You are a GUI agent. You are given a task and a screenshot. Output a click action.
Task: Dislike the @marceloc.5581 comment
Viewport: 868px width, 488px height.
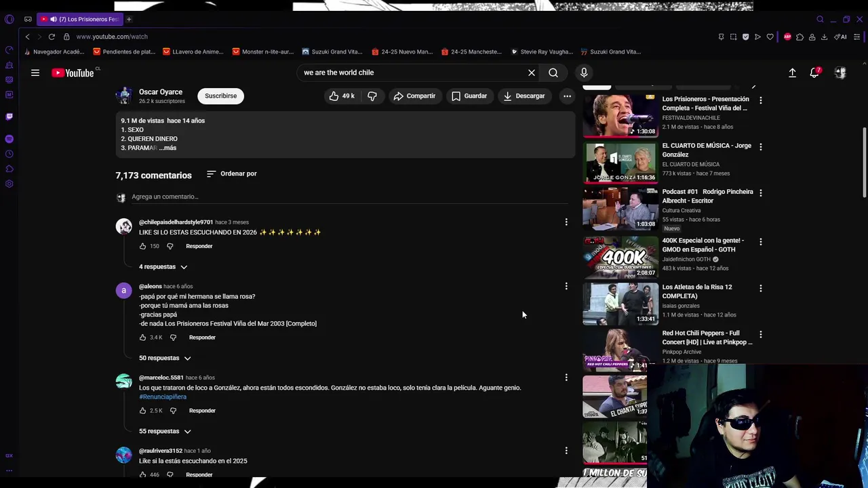click(173, 411)
